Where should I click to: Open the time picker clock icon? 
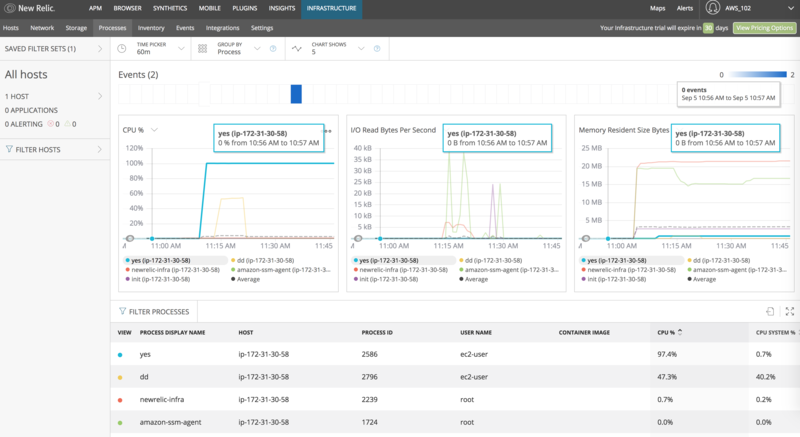coord(121,48)
